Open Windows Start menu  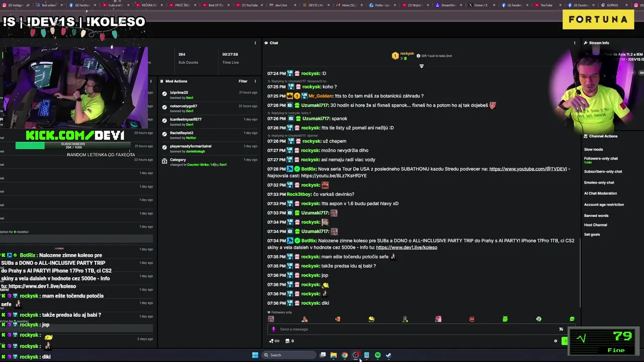[255, 355]
